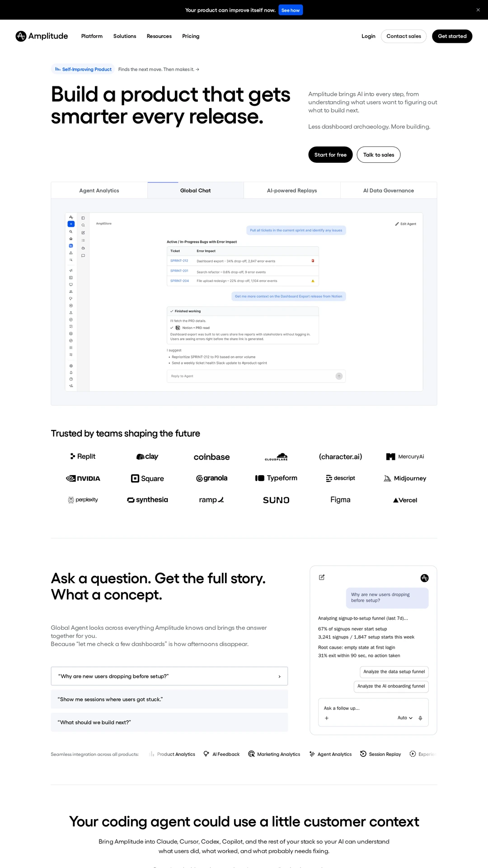Open the home icon in mockup sidebar
This screenshot has height=868, width=488.
pyautogui.click(x=71, y=239)
